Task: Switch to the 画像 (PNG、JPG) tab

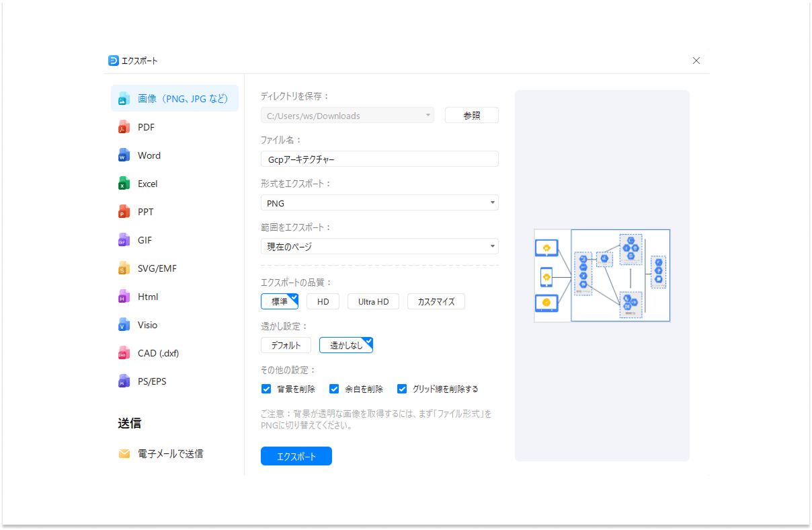Action: tap(174, 98)
